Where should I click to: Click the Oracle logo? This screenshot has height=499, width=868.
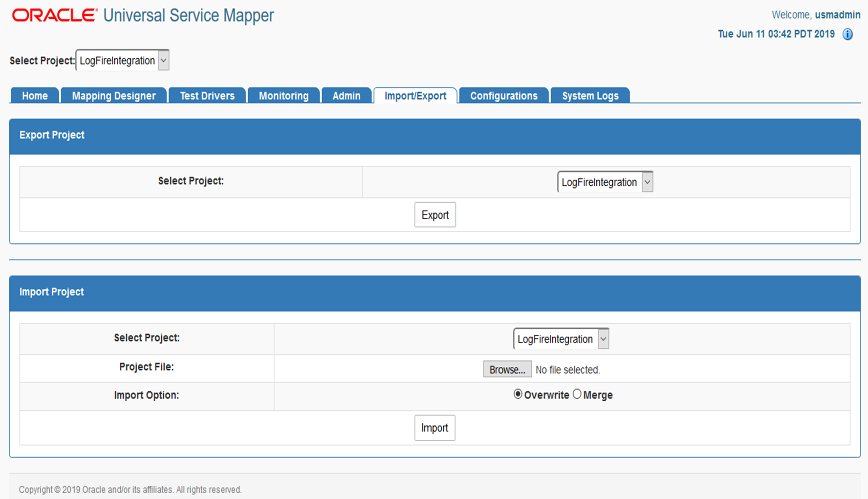55,15
